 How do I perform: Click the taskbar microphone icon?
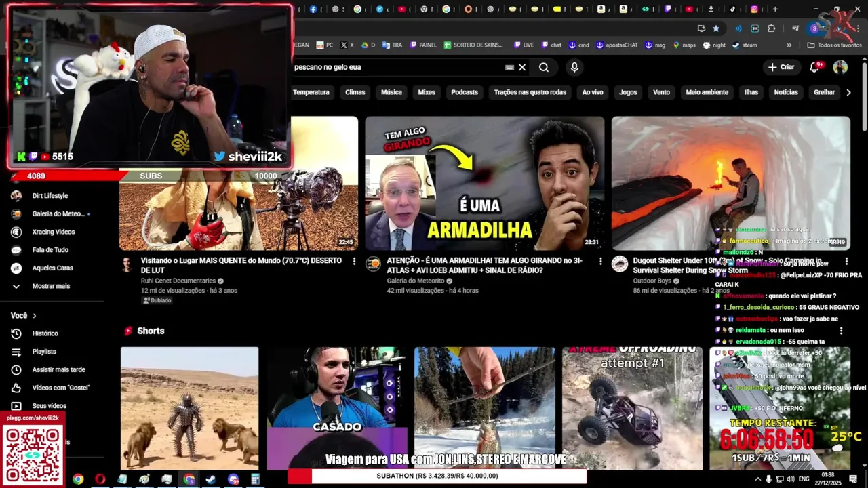pos(768,479)
